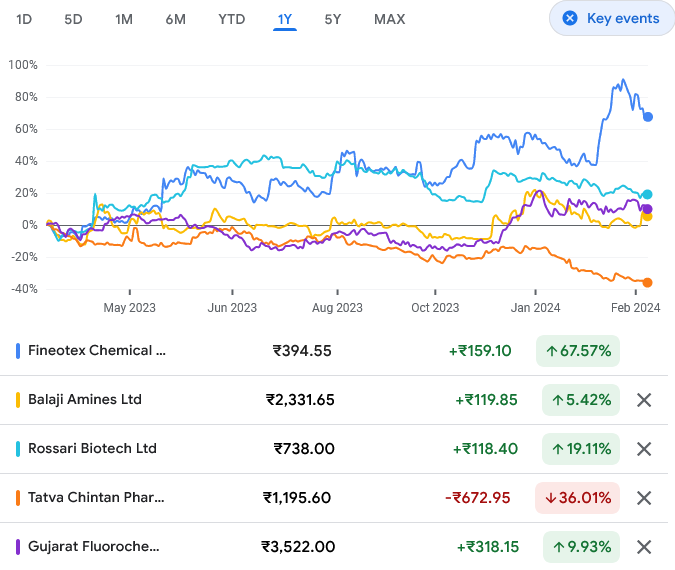Image resolution: width=675 pixels, height=570 pixels.
Task: Click the ₹3,522.00 Gujarat Fluorochemicals price
Action: [298, 547]
